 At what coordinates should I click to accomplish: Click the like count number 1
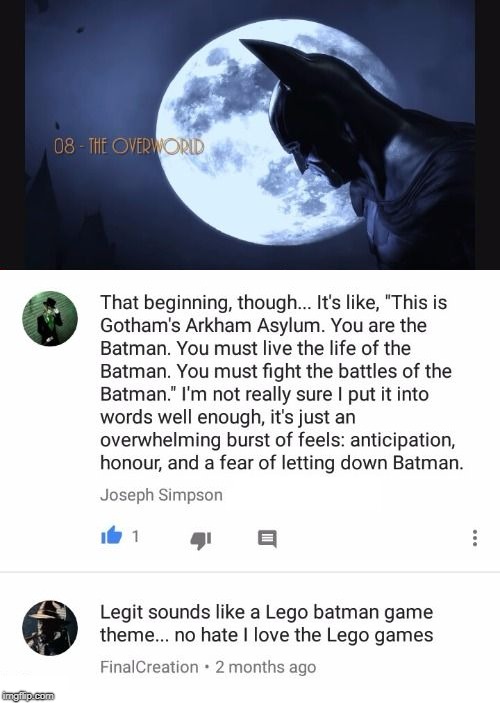tap(135, 536)
